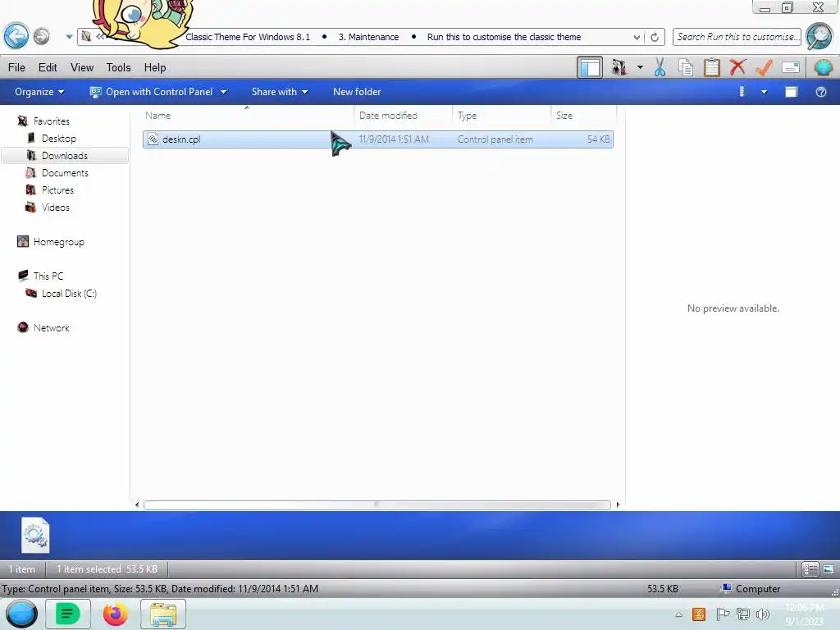
Task: Click the horizontal scrollbar right arrow
Action: (618, 504)
